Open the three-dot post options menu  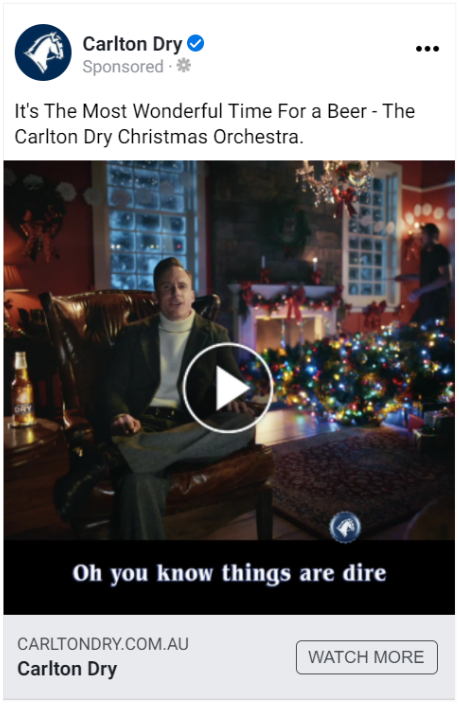coord(427,48)
